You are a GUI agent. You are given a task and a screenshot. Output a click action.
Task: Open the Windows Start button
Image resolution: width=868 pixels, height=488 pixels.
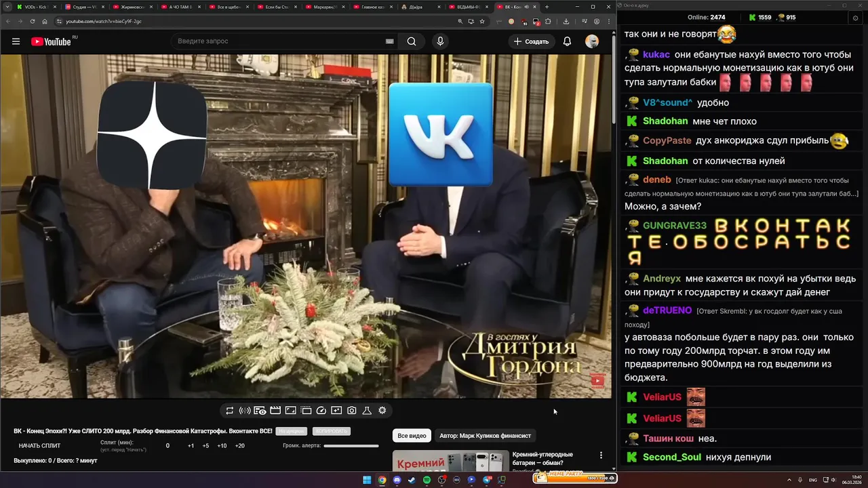pyautogui.click(x=367, y=480)
